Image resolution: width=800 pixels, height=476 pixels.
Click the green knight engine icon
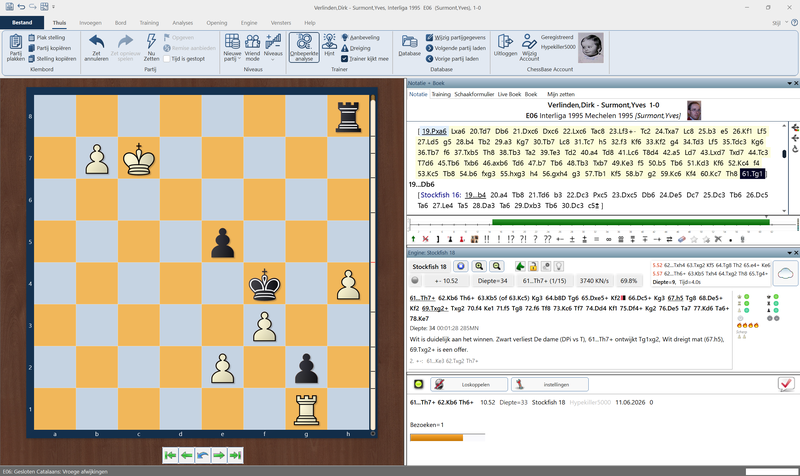[x=520, y=266]
